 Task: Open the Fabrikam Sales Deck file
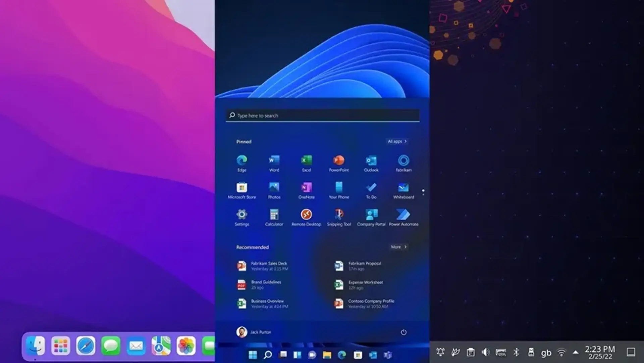pyautogui.click(x=263, y=266)
